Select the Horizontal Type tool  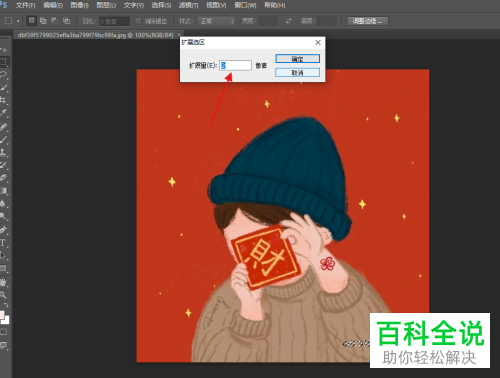point(3,243)
